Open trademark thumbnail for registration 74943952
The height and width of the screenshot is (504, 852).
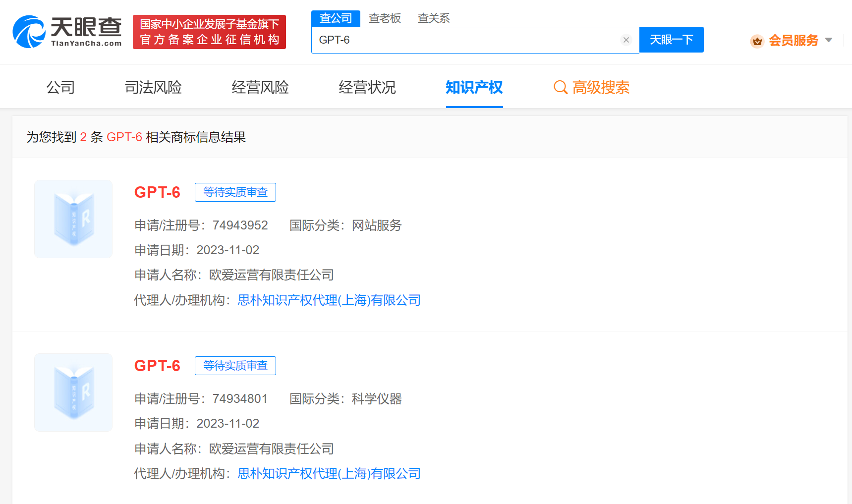point(73,219)
